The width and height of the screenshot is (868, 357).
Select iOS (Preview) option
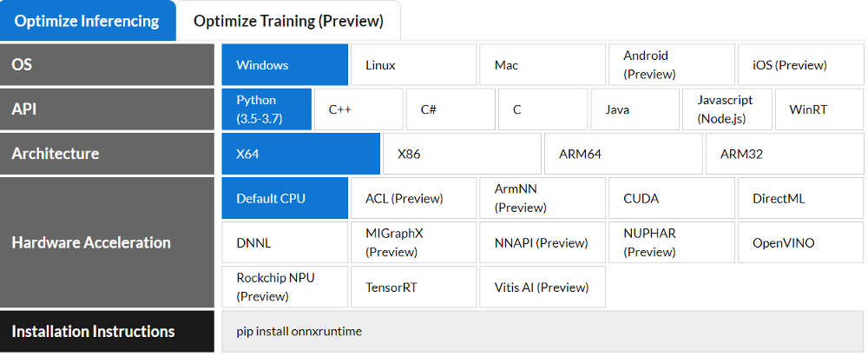[x=800, y=65]
